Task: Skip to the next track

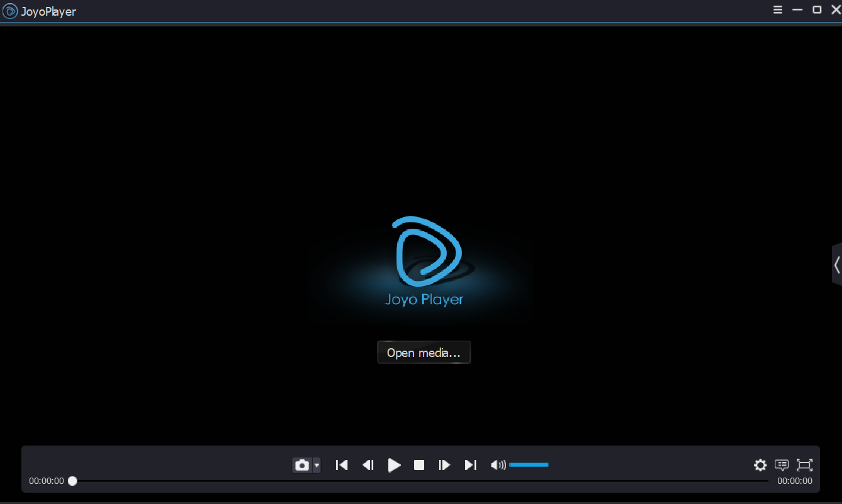Action: 471,465
